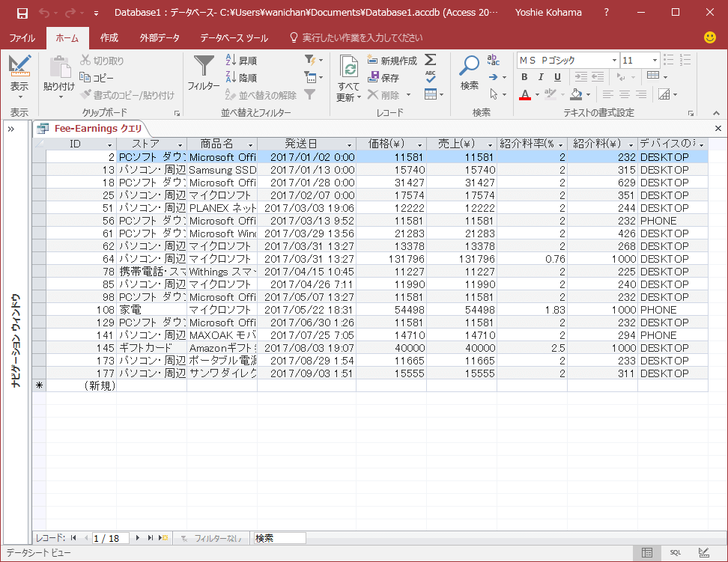
Task: Jump to last record in navigator
Action: [150, 538]
